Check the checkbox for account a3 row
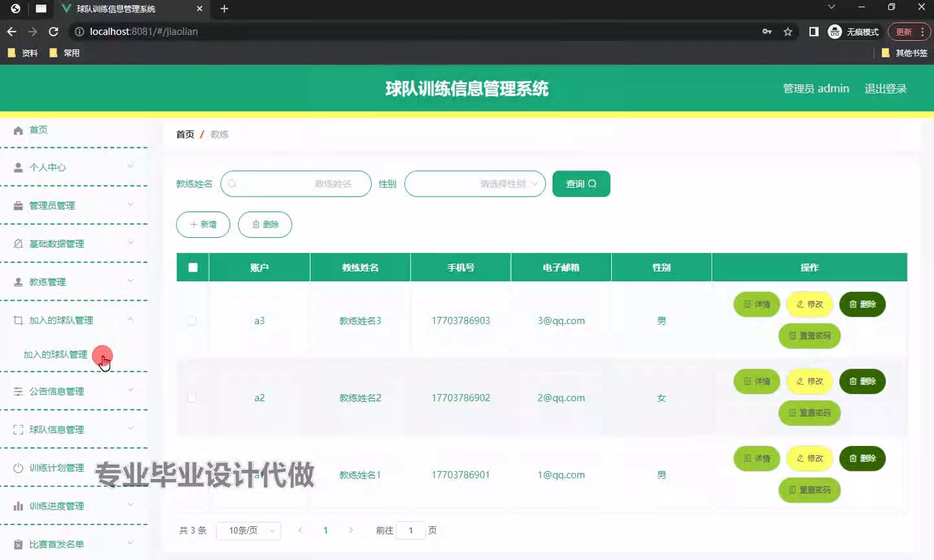The image size is (934, 560). point(192,321)
